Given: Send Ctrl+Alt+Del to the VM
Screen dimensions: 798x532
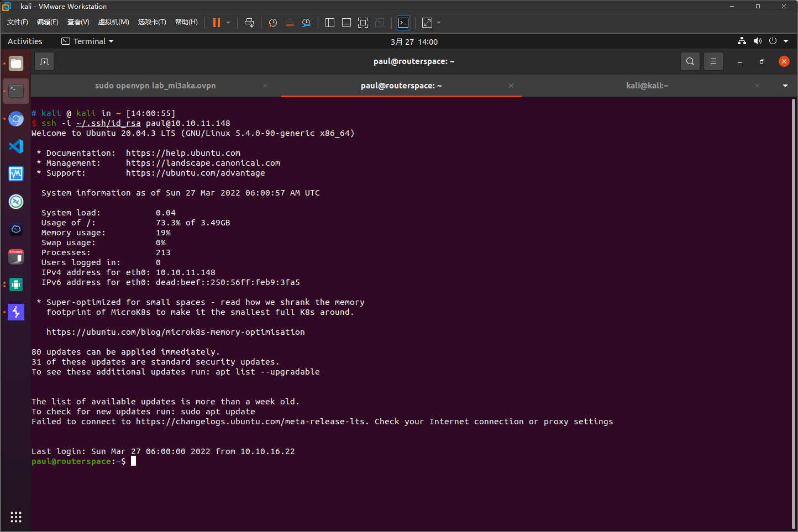Looking at the screenshot, I should click(249, 23).
